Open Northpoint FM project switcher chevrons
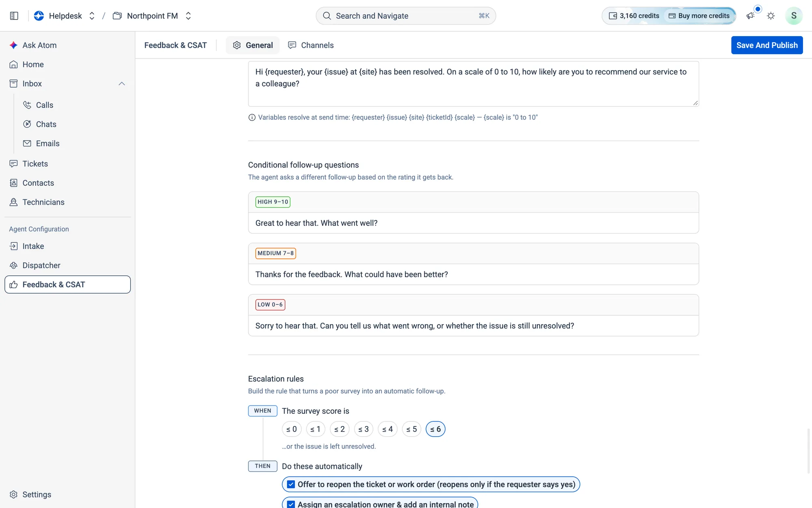Screen dimensions: 812x508 (188, 16)
